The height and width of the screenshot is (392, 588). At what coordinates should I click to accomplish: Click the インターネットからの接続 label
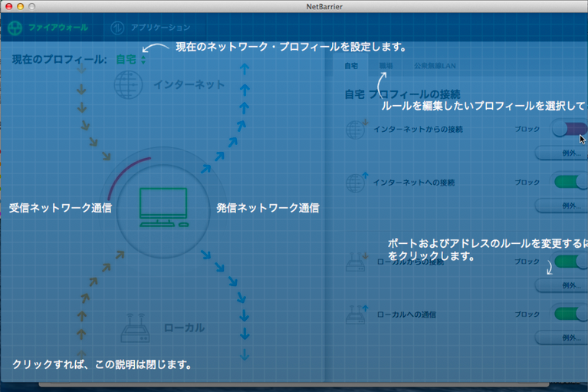(418, 130)
